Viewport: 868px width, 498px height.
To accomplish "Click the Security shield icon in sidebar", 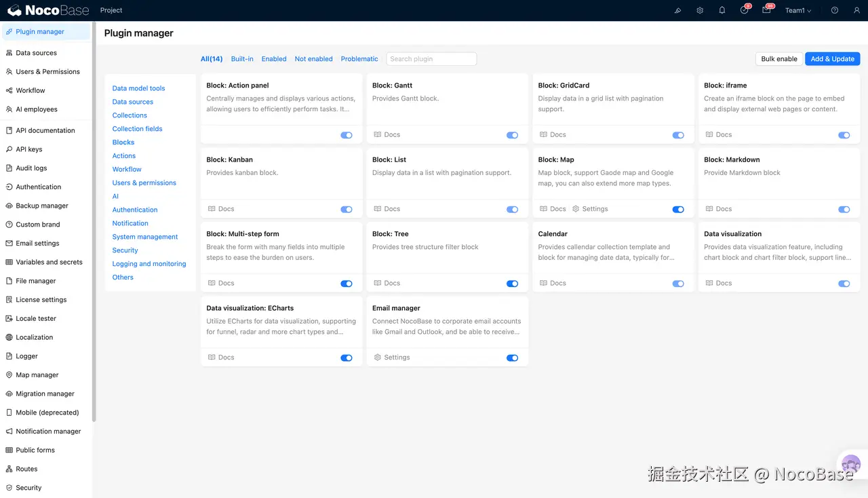I will point(9,487).
